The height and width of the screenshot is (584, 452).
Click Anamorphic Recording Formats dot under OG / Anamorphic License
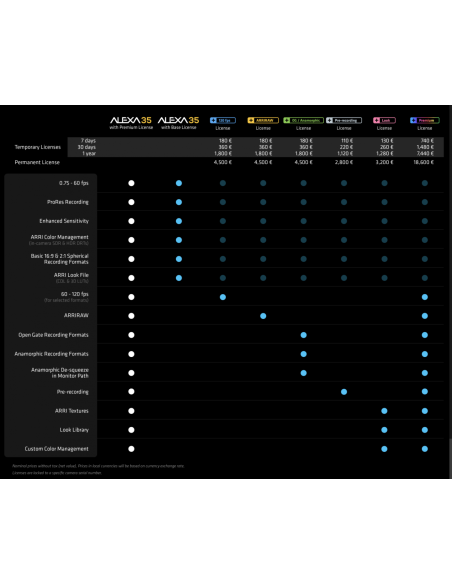(x=303, y=354)
